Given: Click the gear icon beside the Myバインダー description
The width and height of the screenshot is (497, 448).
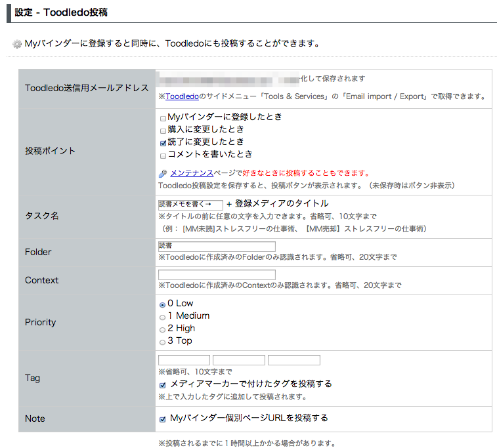Looking at the screenshot, I should coord(17,45).
